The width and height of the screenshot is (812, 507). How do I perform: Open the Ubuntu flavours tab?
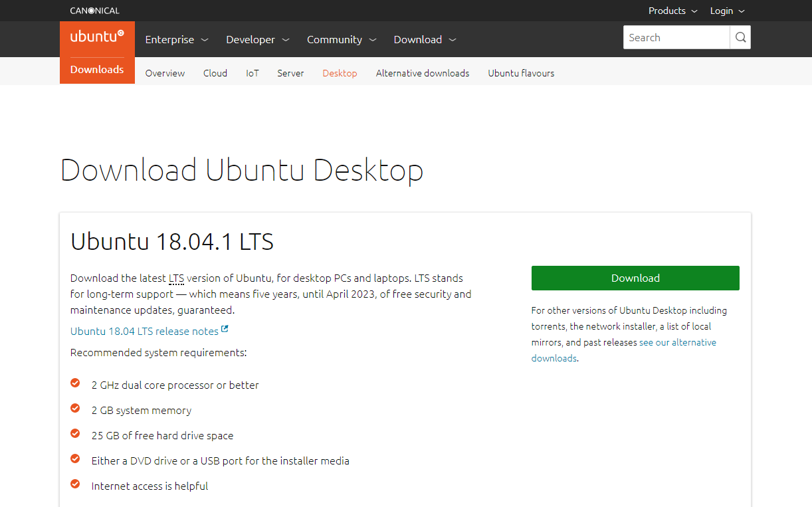521,73
